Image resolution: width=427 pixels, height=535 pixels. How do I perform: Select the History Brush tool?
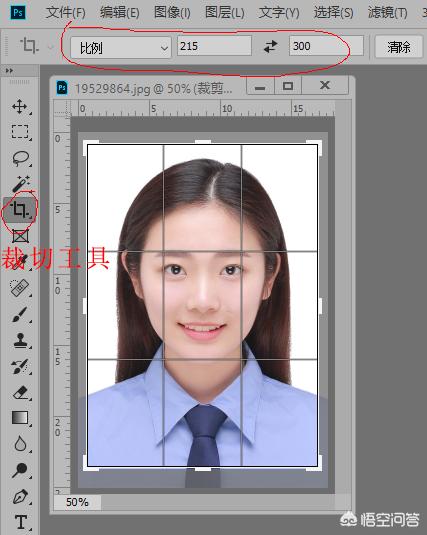tap(20, 366)
